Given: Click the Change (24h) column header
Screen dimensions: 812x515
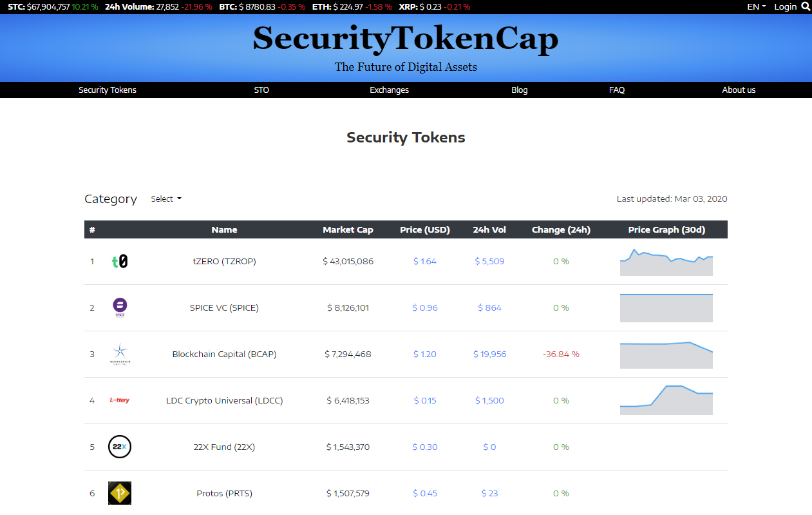Looking at the screenshot, I should (561, 229).
